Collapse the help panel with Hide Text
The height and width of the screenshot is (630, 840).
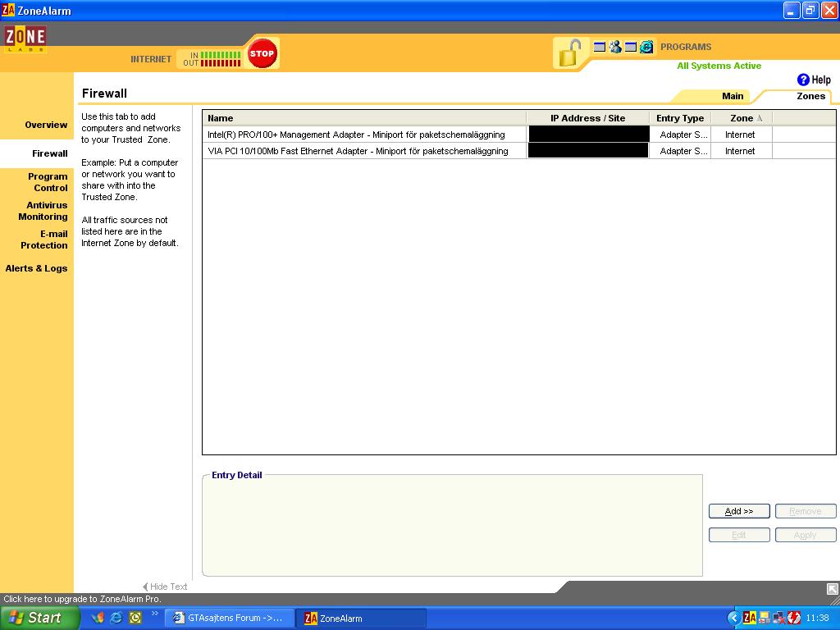point(165,587)
